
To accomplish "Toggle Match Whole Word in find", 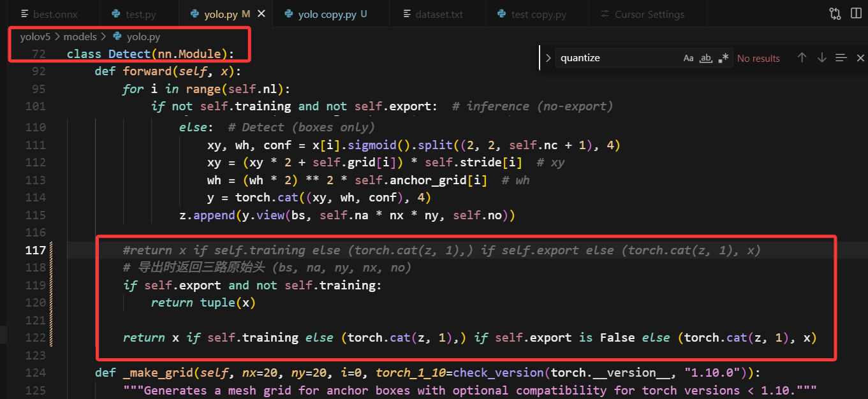I will pyautogui.click(x=705, y=58).
